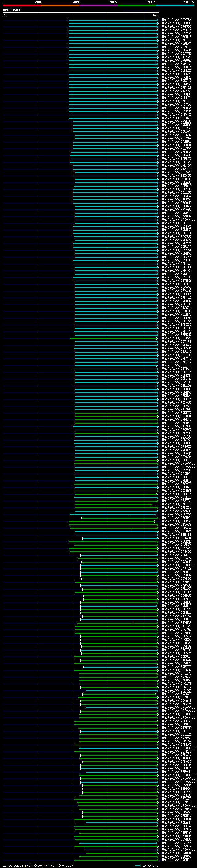Click hit label UniRef100_Q6L6S0
This screenshot has width=197, height=868.
click(177, 50)
